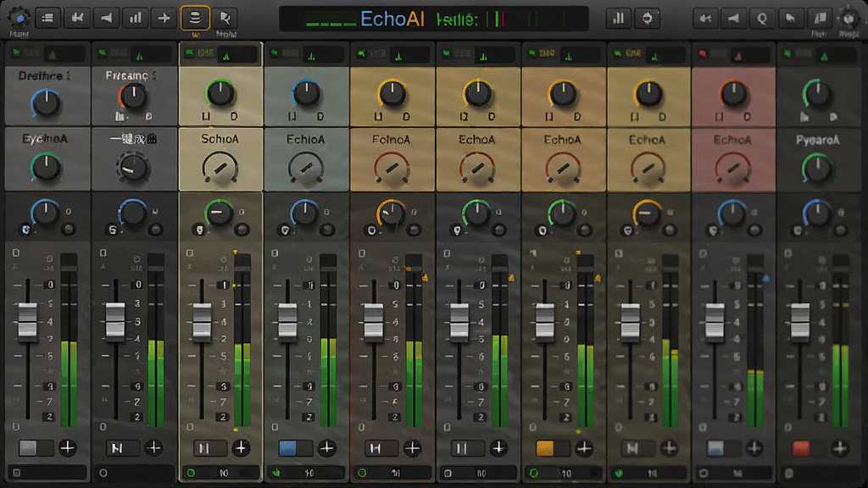
Task: Click the volume fader handle on first channel
Action: (28, 320)
